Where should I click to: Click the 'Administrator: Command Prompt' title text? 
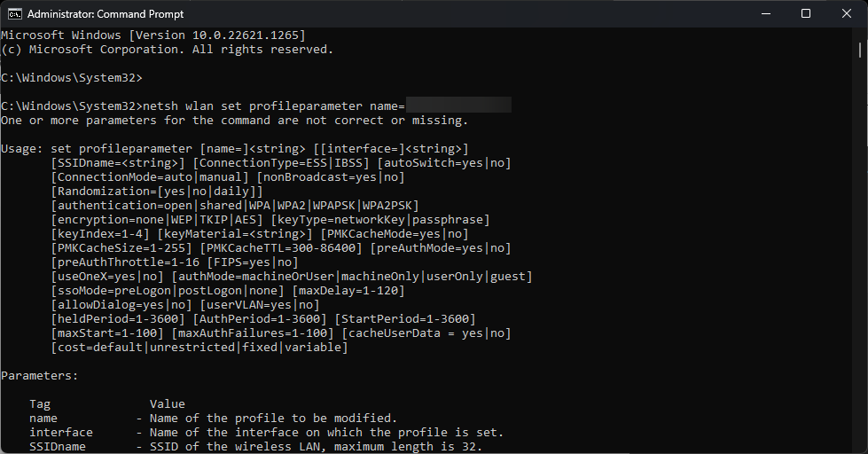(106, 14)
